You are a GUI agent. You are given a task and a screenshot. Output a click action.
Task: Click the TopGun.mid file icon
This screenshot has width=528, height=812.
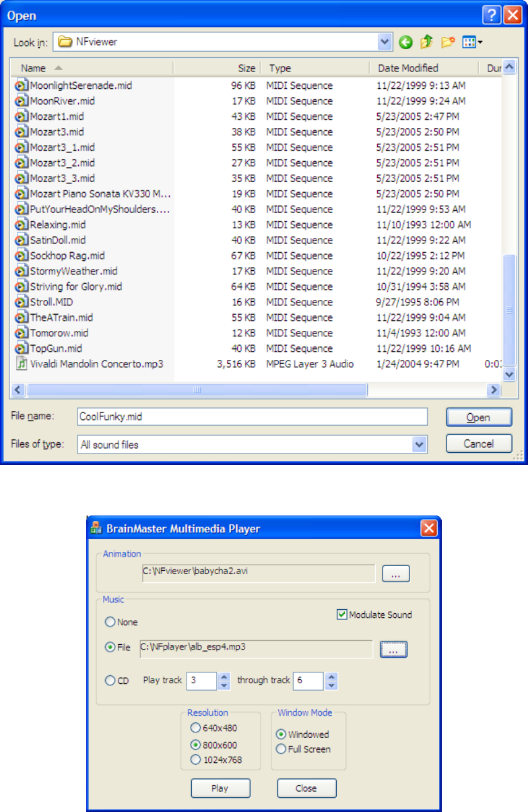22,348
